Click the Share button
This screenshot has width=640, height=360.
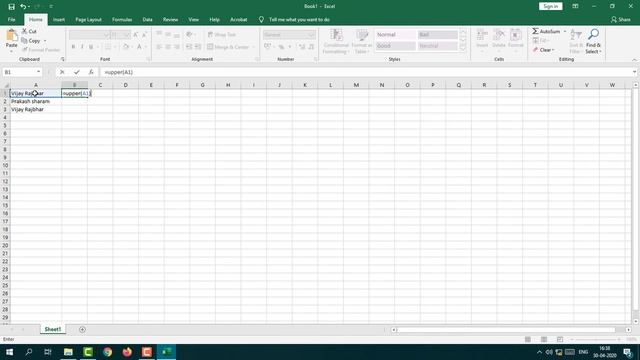tap(621, 20)
